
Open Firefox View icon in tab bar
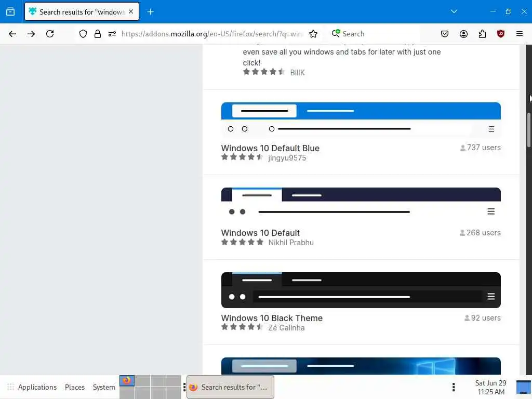coord(10,12)
